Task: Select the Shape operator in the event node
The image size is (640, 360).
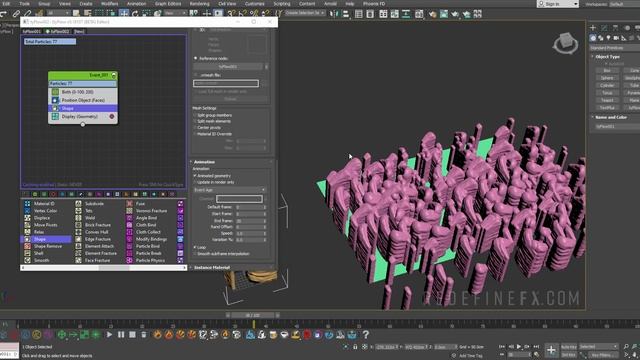Action: coord(83,108)
